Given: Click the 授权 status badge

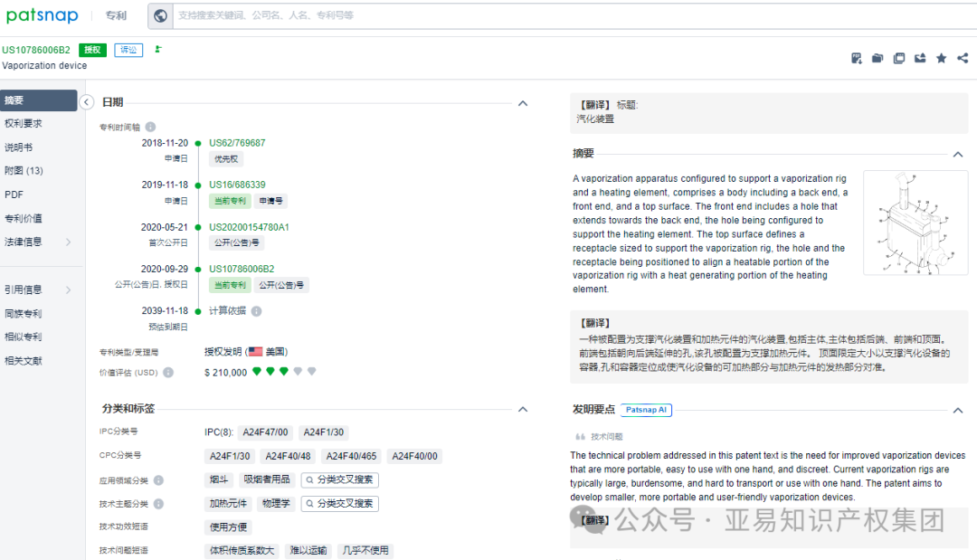Looking at the screenshot, I should 93,50.
